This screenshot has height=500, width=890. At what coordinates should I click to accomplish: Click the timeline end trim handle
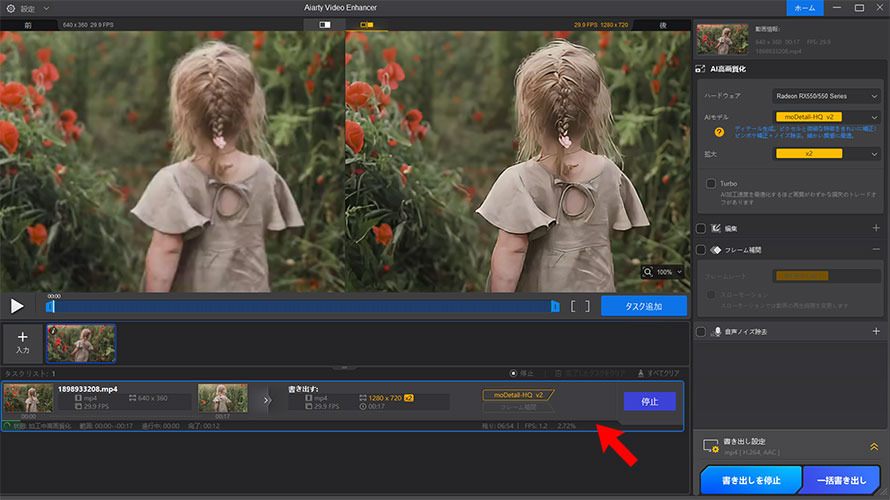[555, 306]
